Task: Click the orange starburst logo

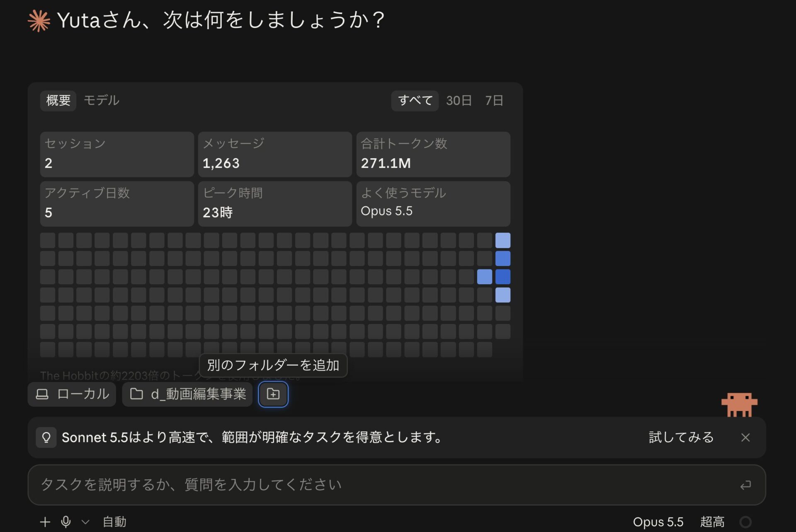Action: click(39, 20)
